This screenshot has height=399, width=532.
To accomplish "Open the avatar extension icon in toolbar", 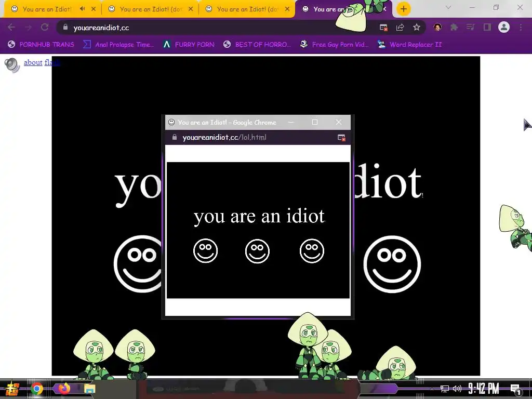I will click(437, 27).
